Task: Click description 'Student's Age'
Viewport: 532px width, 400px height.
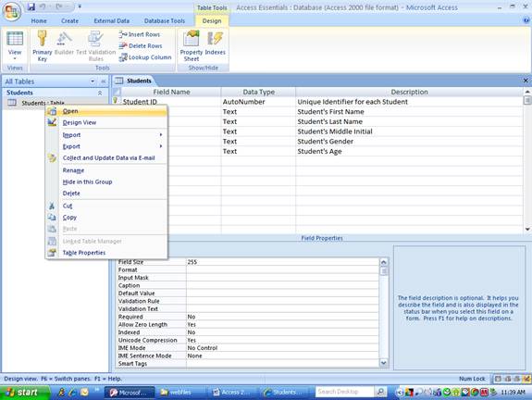Action: 319,151
